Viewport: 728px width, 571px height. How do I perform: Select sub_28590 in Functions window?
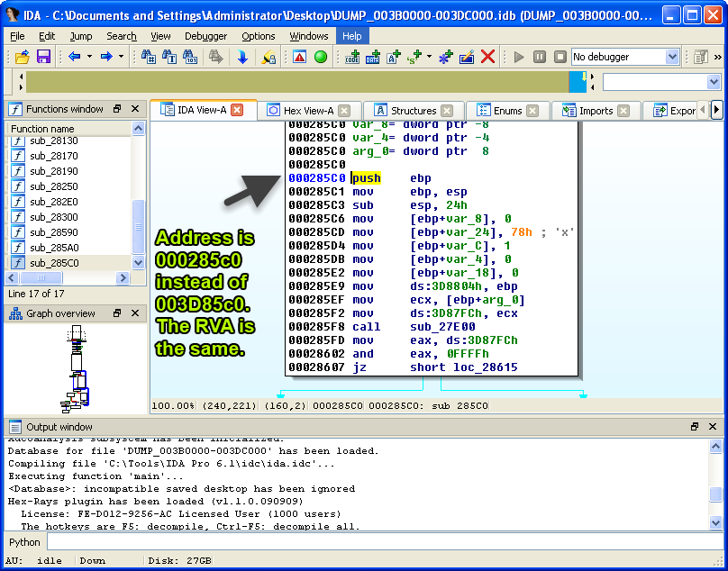pos(53,232)
